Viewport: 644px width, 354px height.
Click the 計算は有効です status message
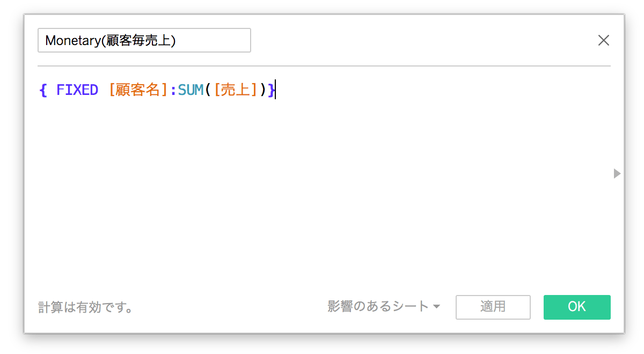pos(85,307)
